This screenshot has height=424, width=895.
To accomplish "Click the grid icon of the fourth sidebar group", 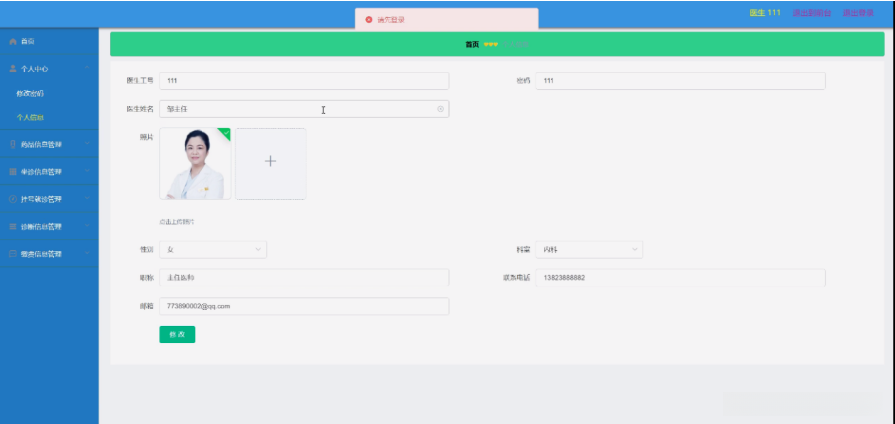I will (13, 172).
